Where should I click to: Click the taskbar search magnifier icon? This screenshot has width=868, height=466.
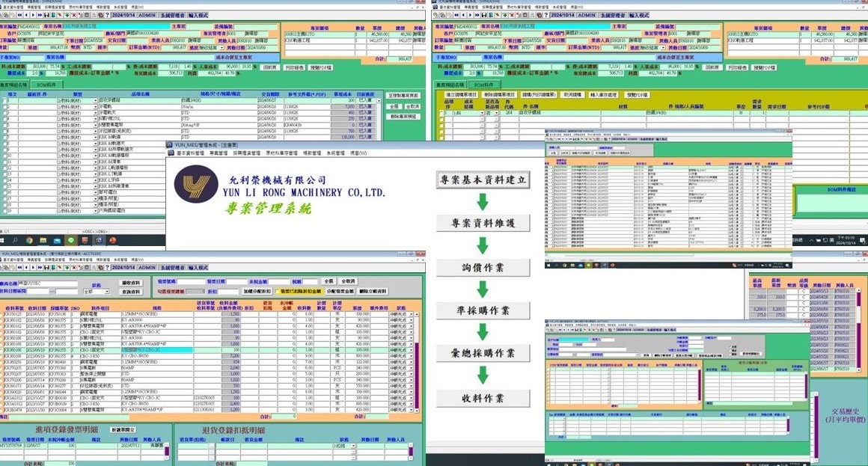click(15, 241)
